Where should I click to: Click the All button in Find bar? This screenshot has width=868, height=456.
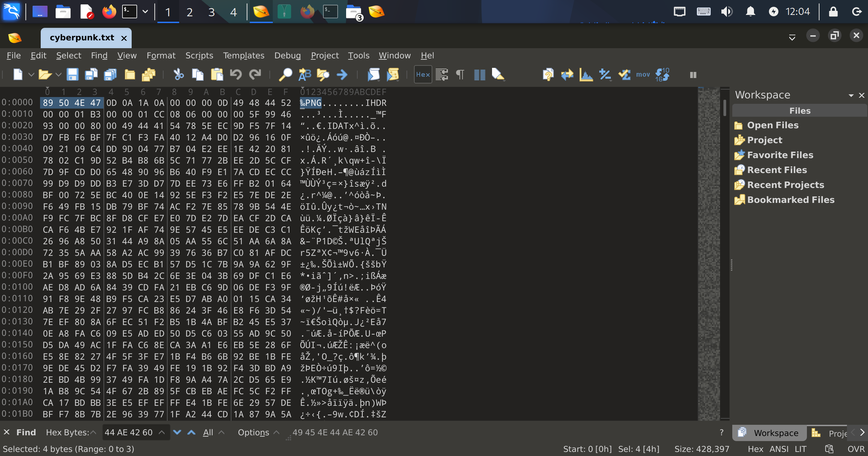208,432
